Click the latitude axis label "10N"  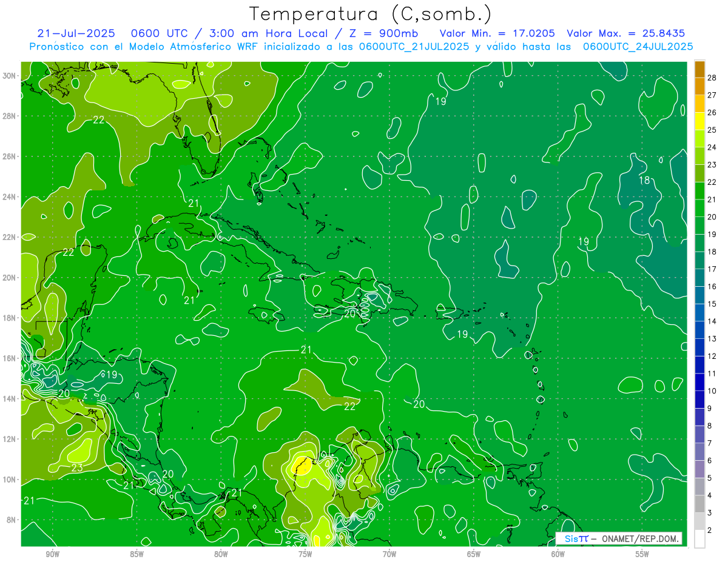[x=10, y=480]
